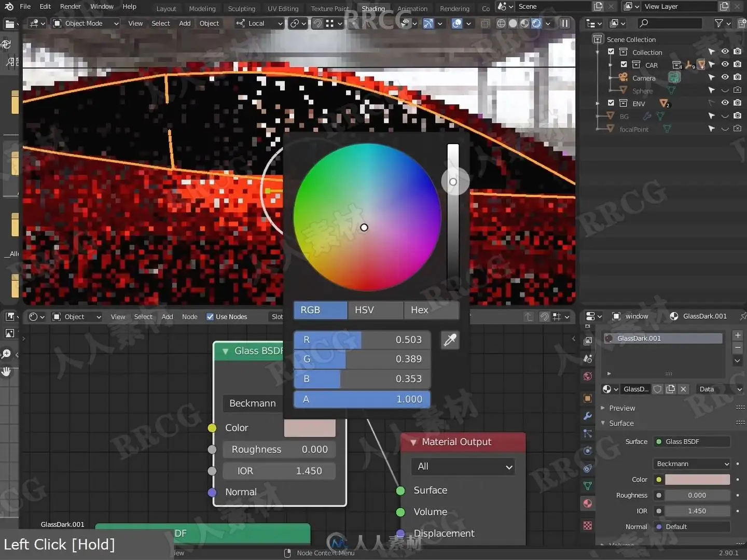Switch to Animation workspace tab

coord(412,9)
